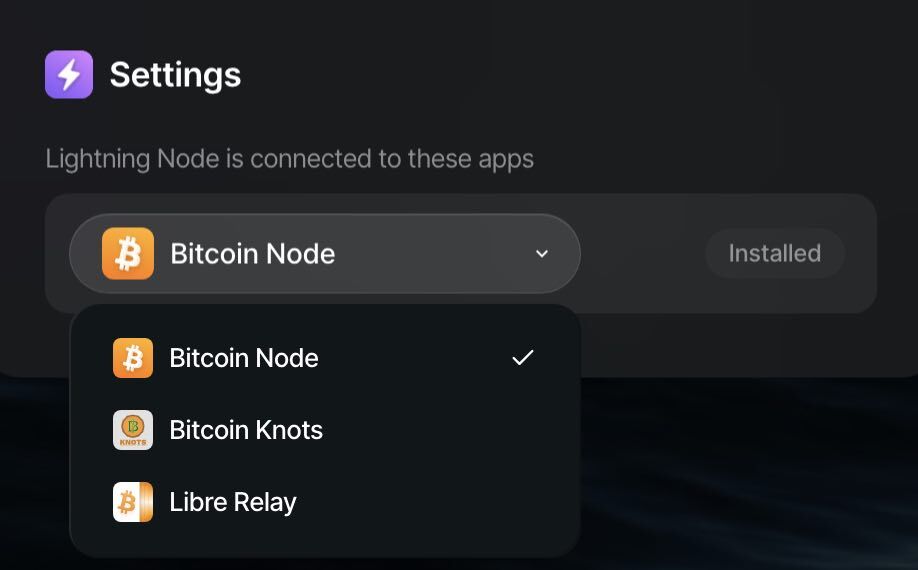This screenshot has height=570, width=918.
Task: Click the Installed status button
Action: (x=775, y=253)
